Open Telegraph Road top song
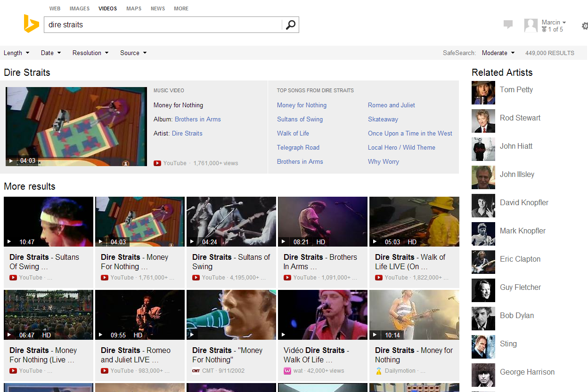 click(298, 147)
